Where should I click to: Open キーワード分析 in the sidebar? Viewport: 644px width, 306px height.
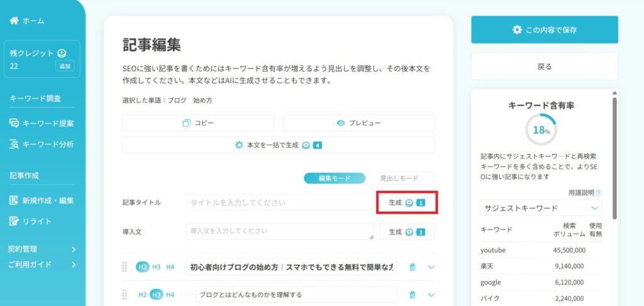click(42, 145)
